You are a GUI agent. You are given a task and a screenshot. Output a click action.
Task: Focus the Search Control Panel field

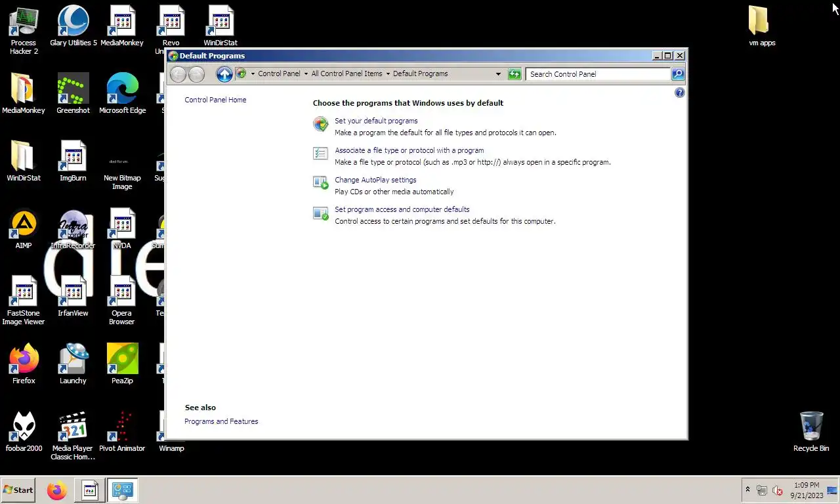tap(598, 74)
